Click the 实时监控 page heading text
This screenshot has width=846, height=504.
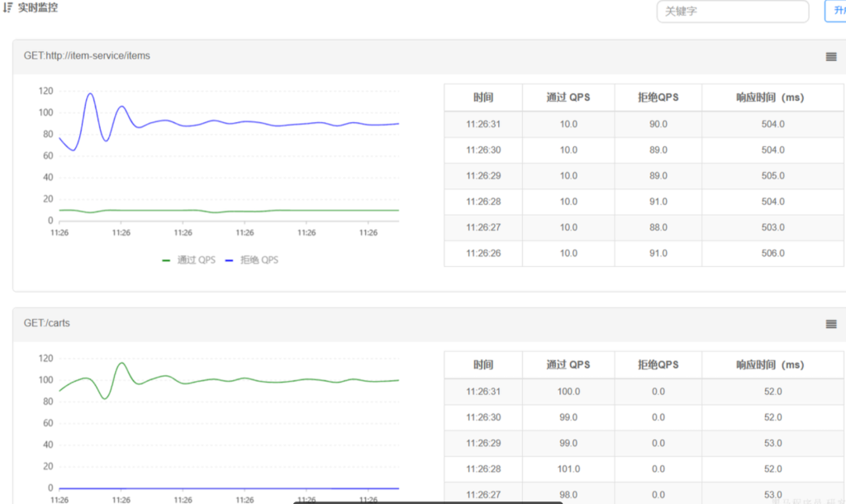click(x=38, y=7)
